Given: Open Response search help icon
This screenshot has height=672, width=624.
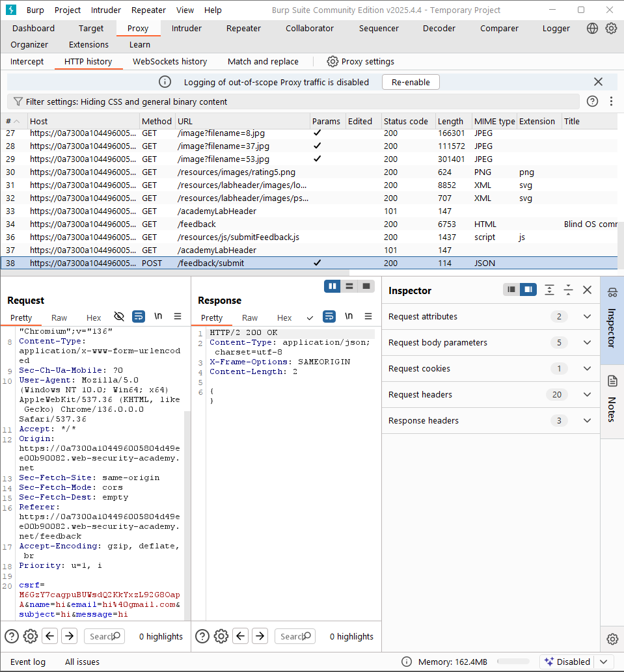Looking at the screenshot, I should pos(202,636).
